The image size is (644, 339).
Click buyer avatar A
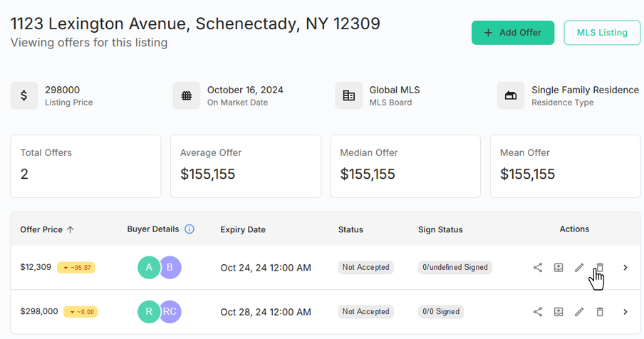click(x=149, y=268)
